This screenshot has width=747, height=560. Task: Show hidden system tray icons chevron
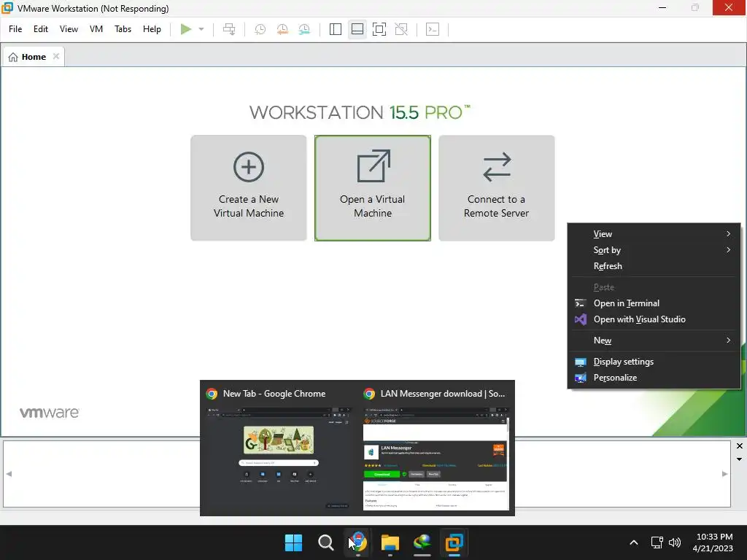coord(634,542)
